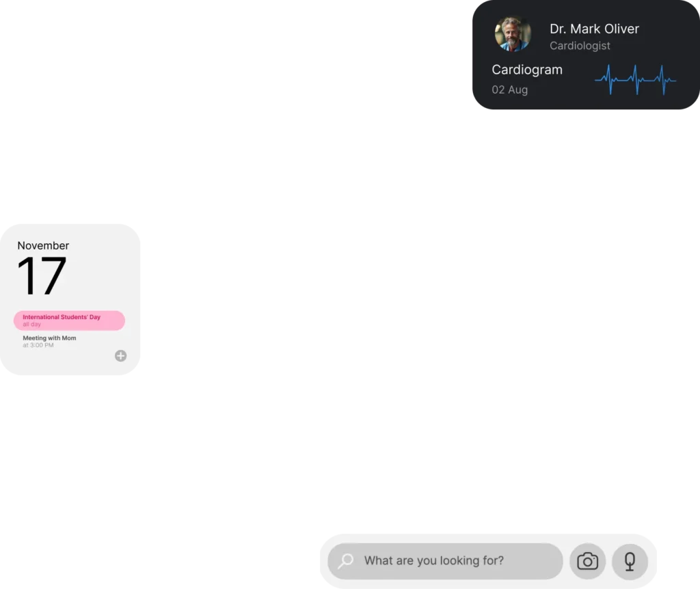
Task: Select the Cardiogram title label
Action: click(527, 70)
